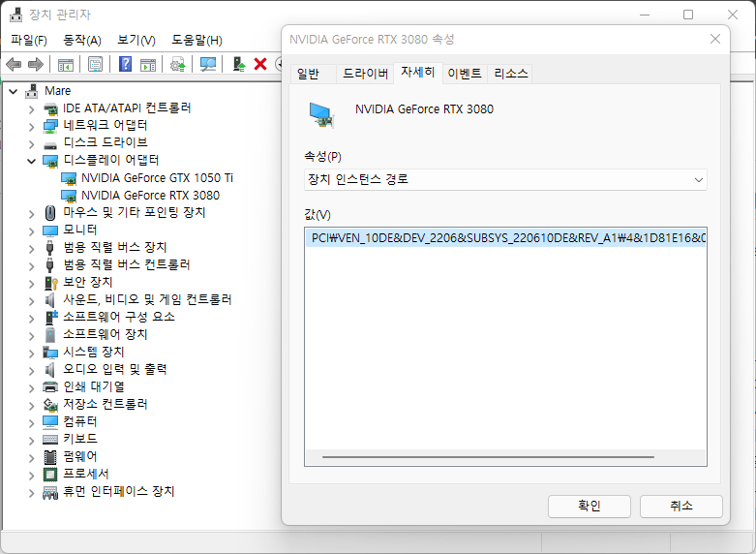Click the horizontal scrollbar in the 값(V) list

coord(488,456)
